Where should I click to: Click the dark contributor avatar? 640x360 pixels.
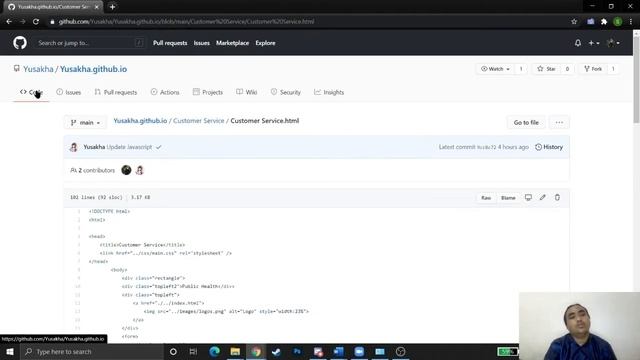(126, 170)
